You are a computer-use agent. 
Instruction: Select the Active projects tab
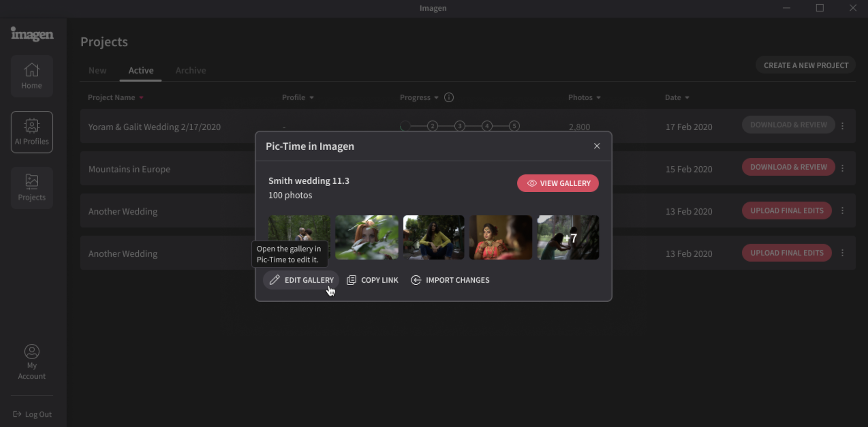pyautogui.click(x=141, y=70)
